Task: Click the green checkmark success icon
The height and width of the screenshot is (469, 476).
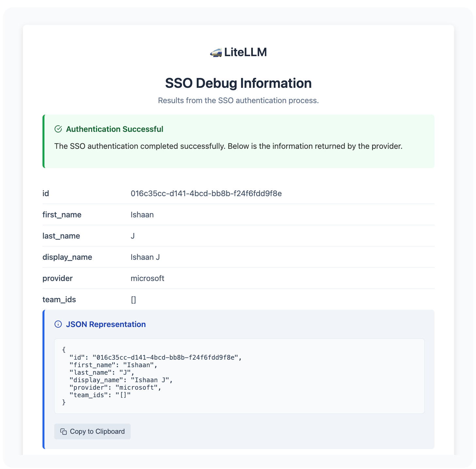Action: click(x=58, y=129)
